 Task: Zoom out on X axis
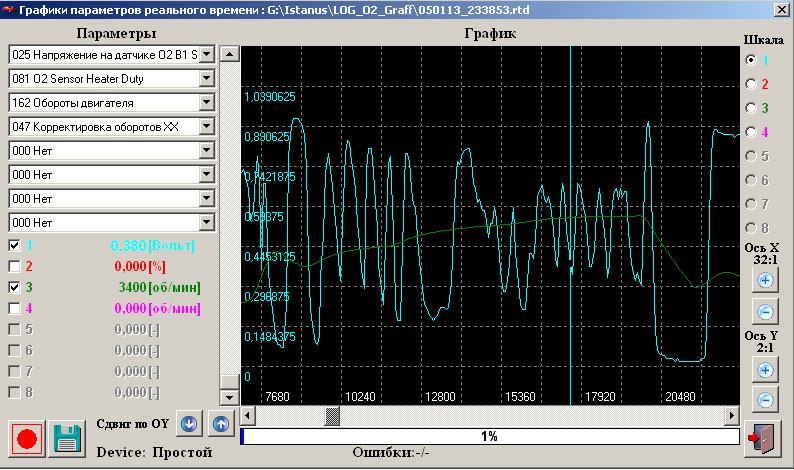tap(765, 310)
